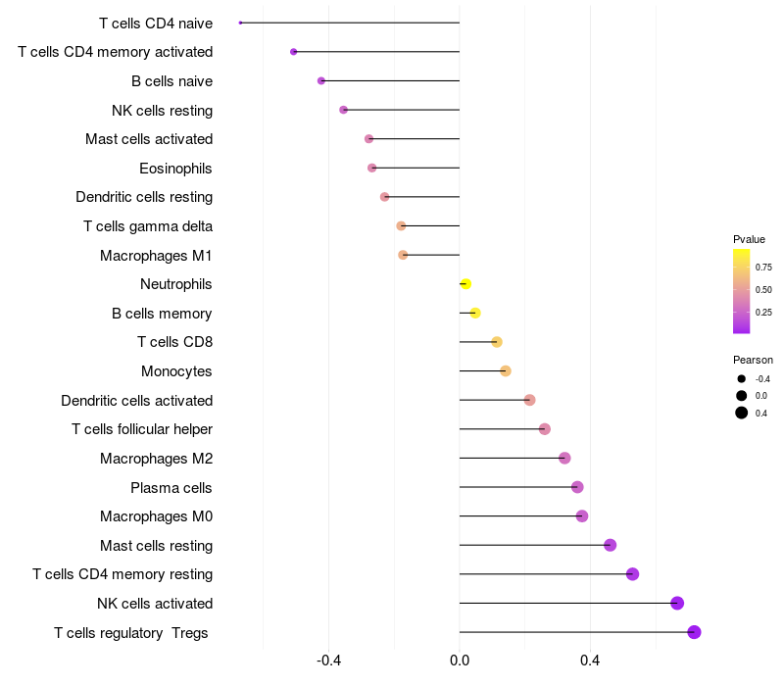This screenshot has width=784, height=686.
Task: Click the T cells CD4 memory resting dot
Action: tap(632, 574)
